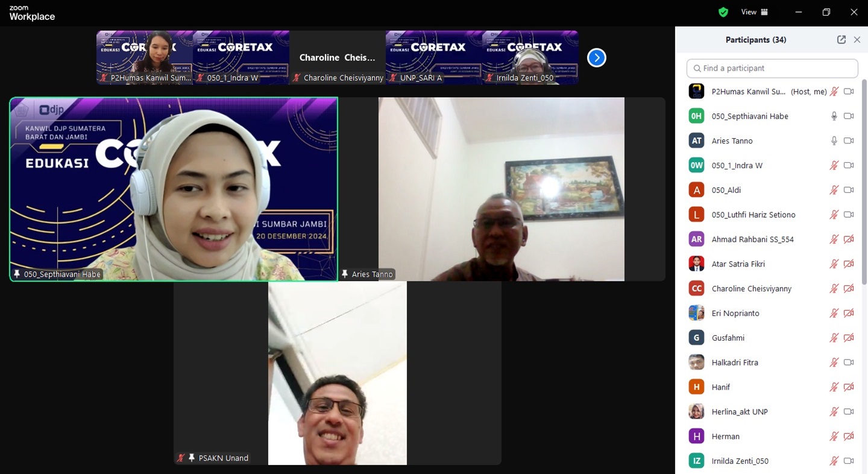This screenshot has height=474, width=868.
Task: Unmute Charoline Cheisviyanny in participant list
Action: tap(834, 289)
